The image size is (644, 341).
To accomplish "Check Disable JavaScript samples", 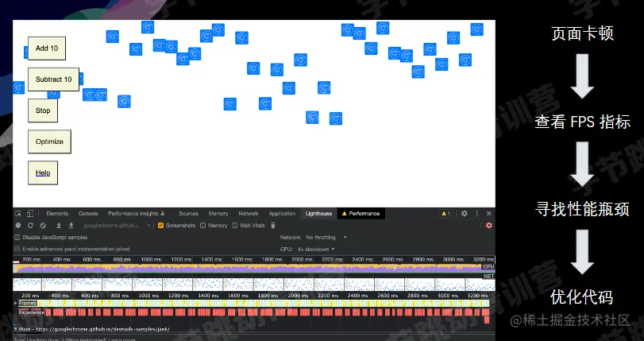I will click(x=17, y=238).
